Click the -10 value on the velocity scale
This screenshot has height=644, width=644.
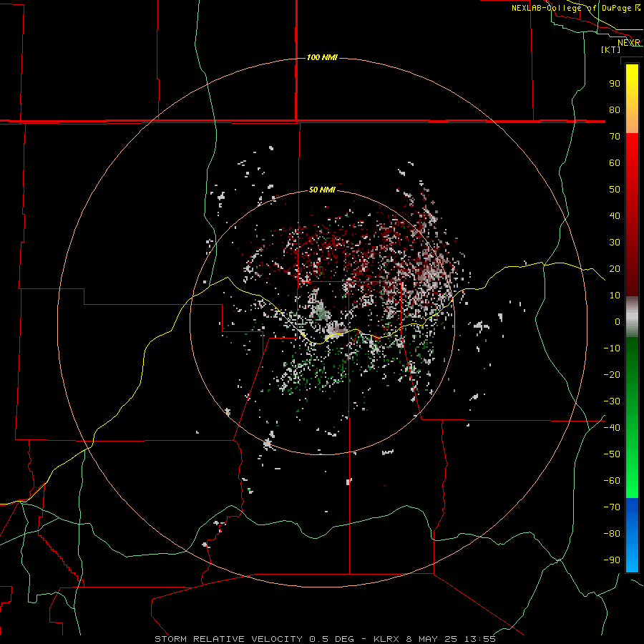[x=612, y=348]
